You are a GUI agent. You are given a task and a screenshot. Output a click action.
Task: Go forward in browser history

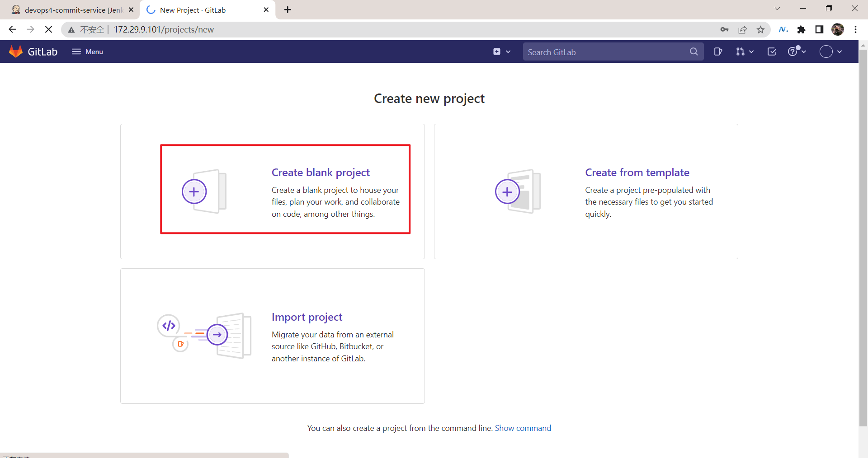point(30,29)
